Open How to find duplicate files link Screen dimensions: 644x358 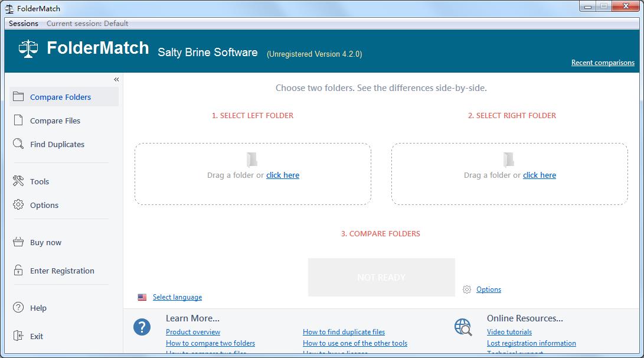coord(344,331)
